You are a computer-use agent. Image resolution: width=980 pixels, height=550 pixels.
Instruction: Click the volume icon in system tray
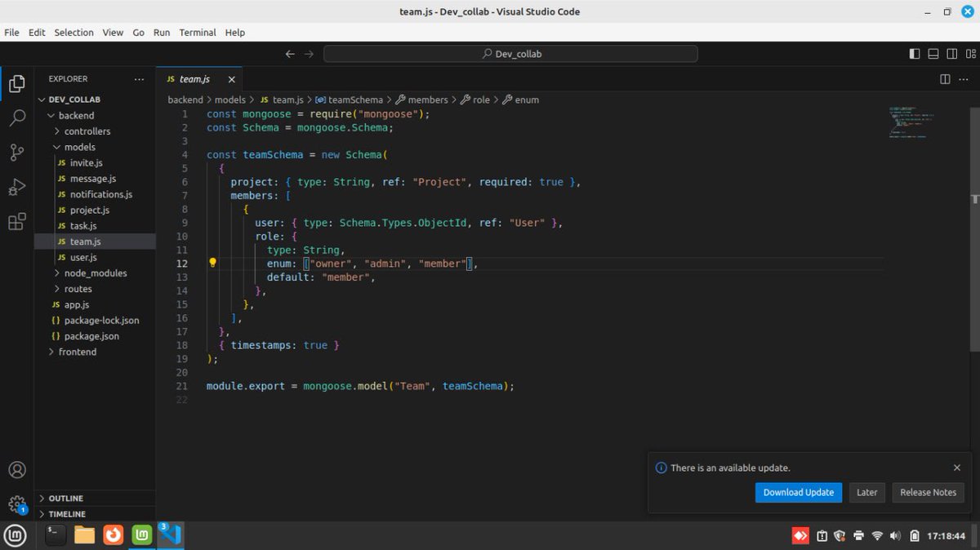point(895,536)
